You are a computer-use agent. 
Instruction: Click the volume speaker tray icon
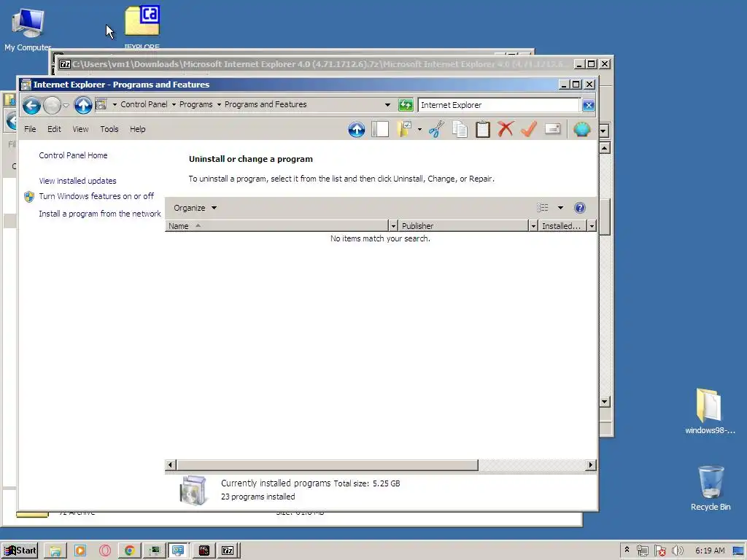pyautogui.click(x=677, y=551)
